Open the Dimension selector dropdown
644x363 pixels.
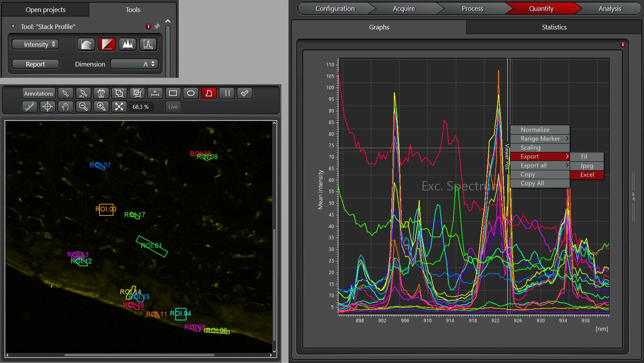134,64
